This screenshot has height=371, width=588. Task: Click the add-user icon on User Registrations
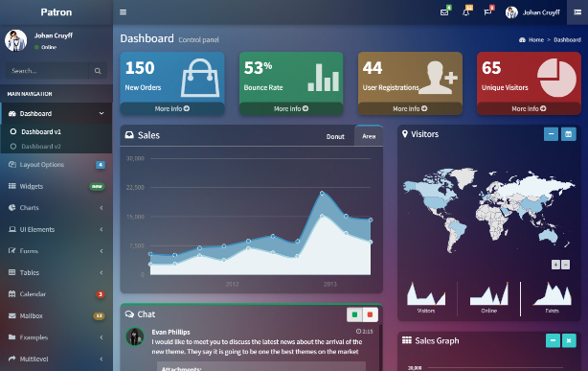pyautogui.click(x=438, y=78)
